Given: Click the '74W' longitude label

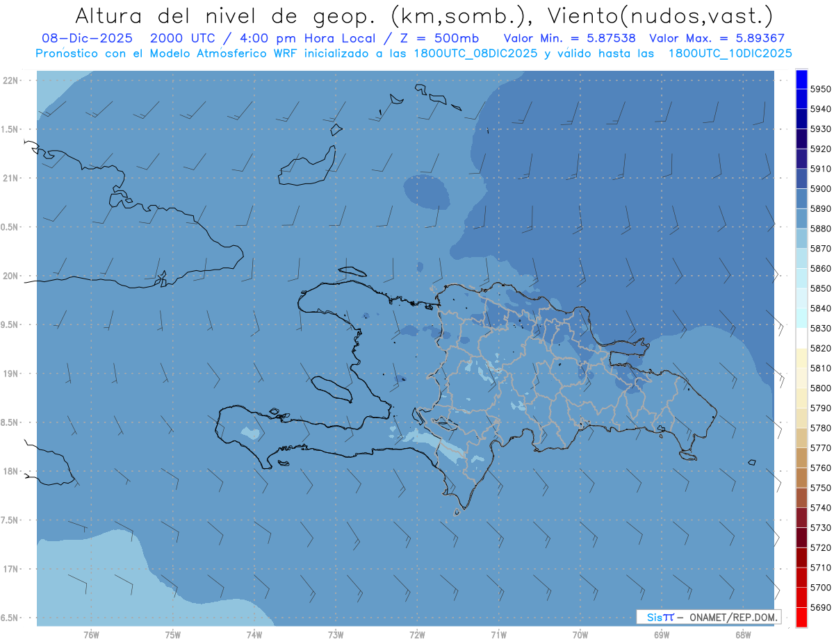Looking at the screenshot, I should click(x=254, y=635).
